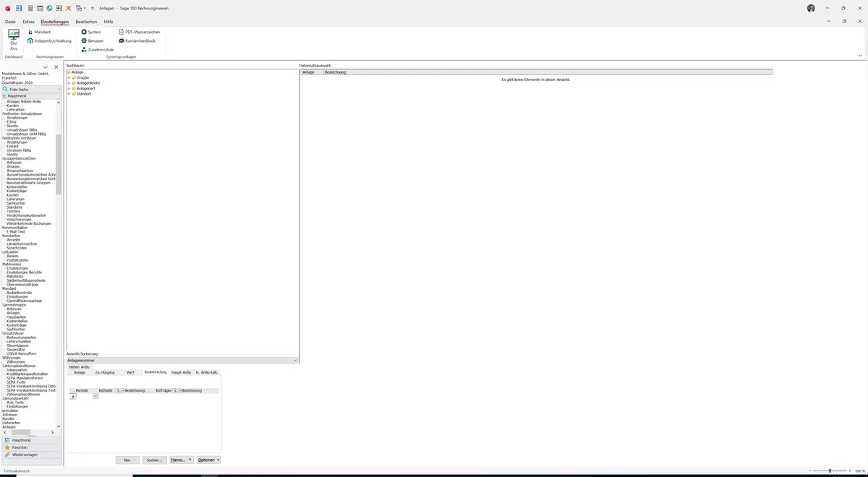The width and height of the screenshot is (868, 477).
Task: Switch to the Favoriten sidebar section
Action: 31,447
